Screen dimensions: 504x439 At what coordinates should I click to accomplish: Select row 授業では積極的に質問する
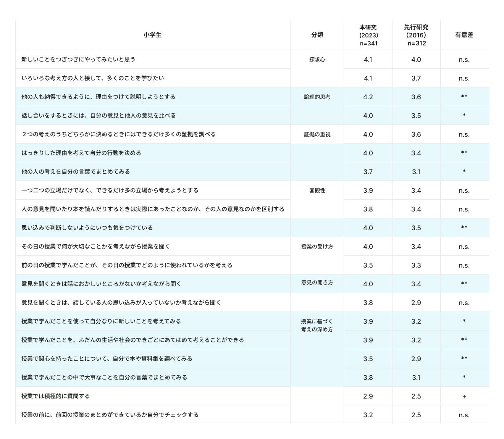[x=252, y=396]
